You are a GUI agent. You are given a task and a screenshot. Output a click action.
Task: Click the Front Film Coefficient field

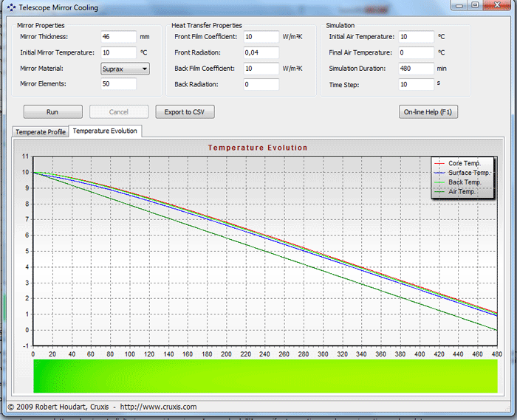coord(261,37)
